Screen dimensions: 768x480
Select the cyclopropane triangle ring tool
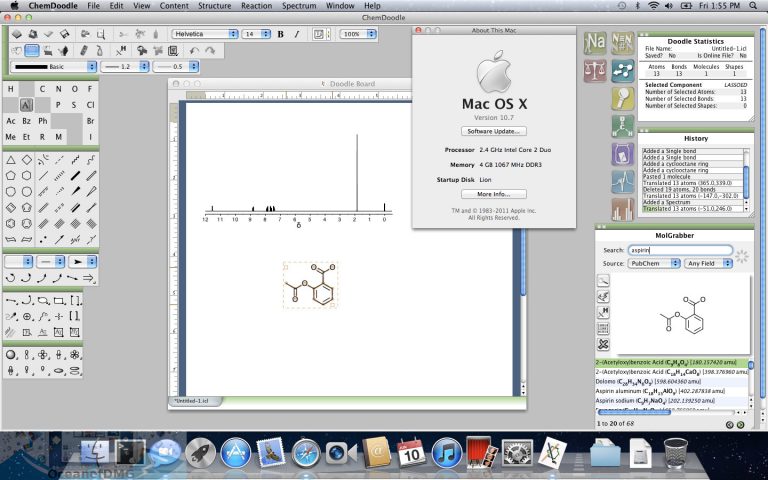[11, 160]
